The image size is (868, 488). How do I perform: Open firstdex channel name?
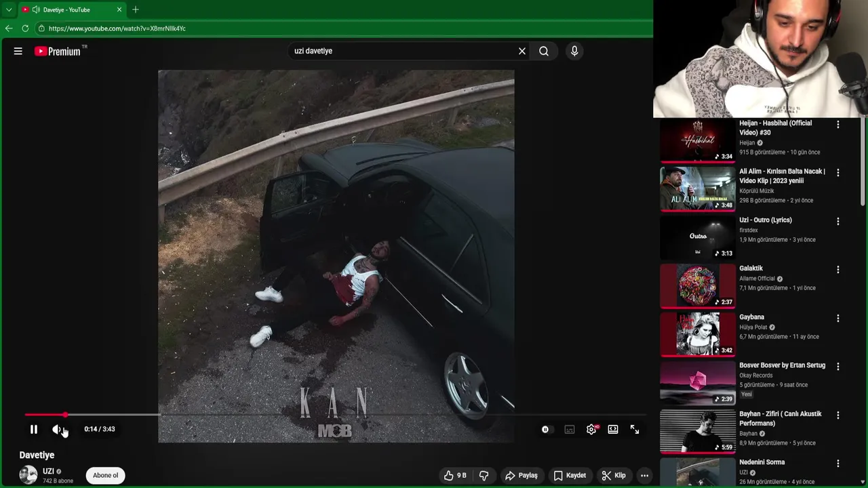749,230
